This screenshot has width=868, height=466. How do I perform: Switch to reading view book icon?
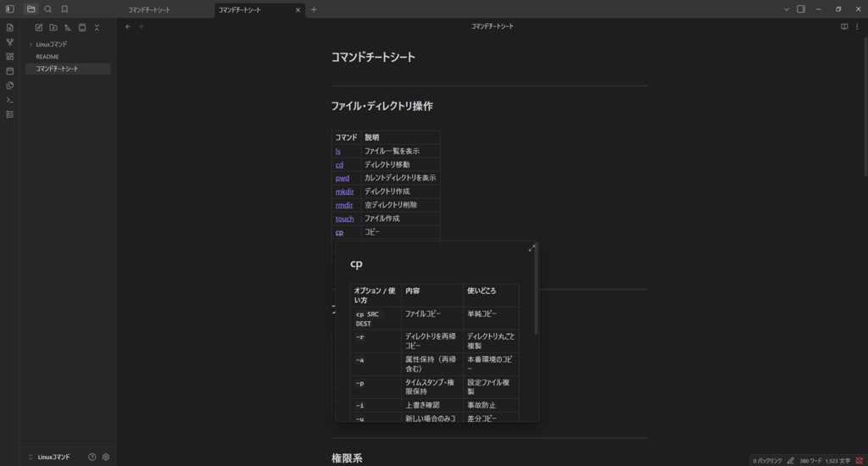[844, 26]
